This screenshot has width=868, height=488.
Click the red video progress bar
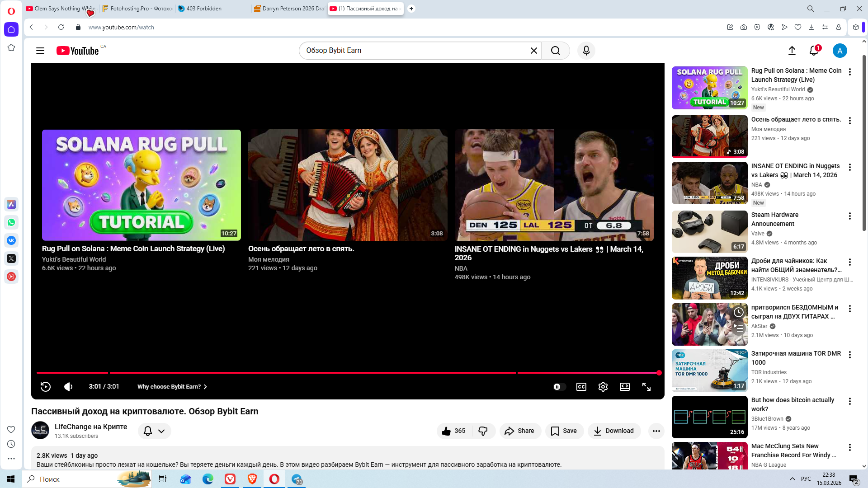point(312,373)
